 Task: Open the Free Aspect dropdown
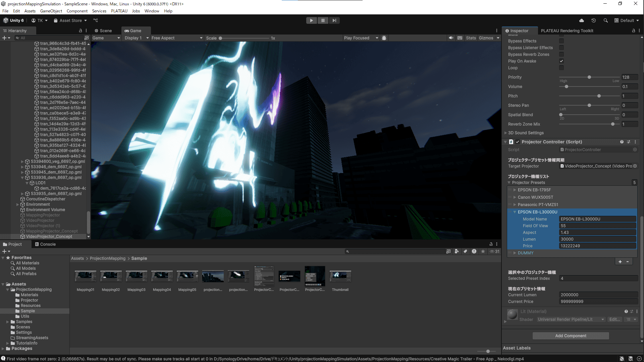177,38
